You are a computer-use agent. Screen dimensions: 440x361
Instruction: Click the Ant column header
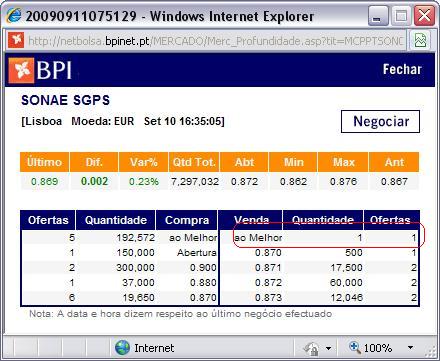point(394,162)
